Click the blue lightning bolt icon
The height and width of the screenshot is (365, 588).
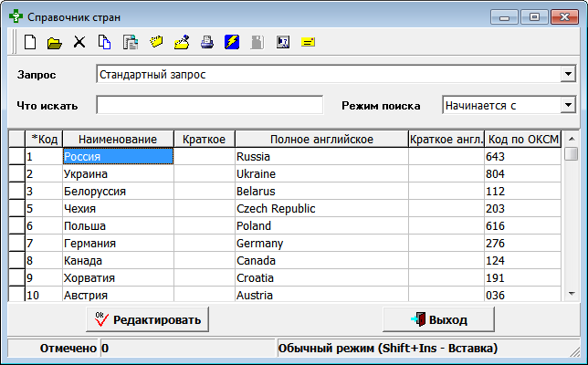(232, 42)
